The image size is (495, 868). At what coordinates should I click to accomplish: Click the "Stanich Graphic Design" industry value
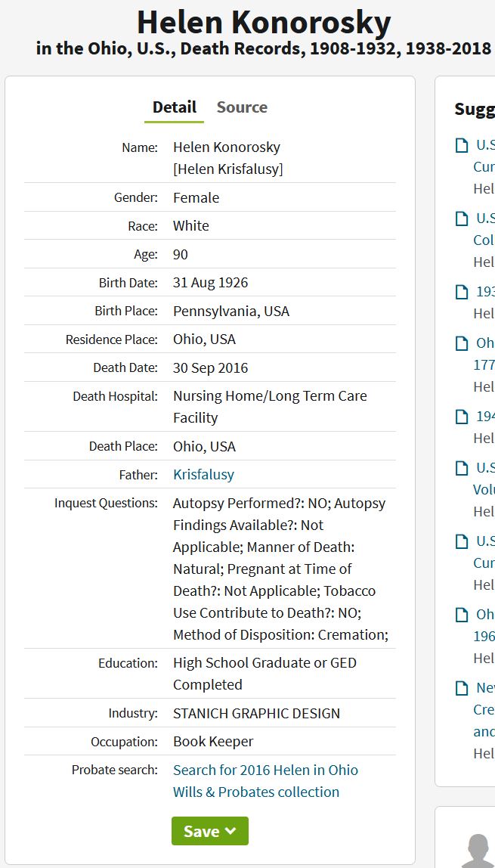click(x=256, y=713)
